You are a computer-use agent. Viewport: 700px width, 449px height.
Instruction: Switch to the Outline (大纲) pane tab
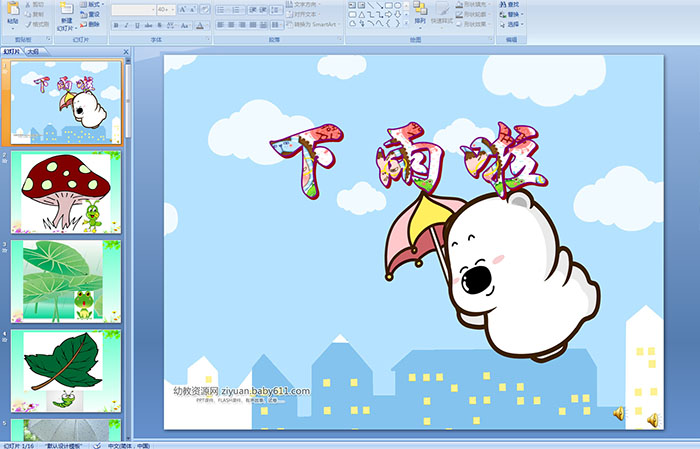coord(33,52)
